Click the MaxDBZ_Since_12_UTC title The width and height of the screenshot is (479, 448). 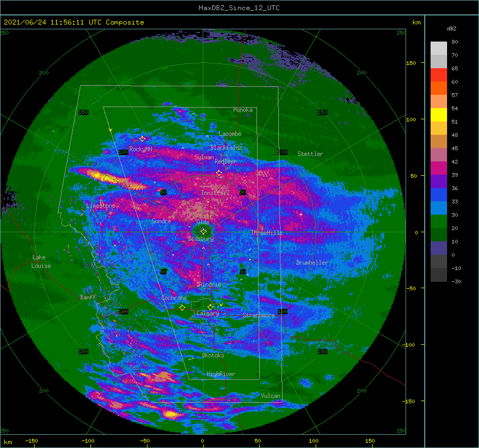point(239,8)
